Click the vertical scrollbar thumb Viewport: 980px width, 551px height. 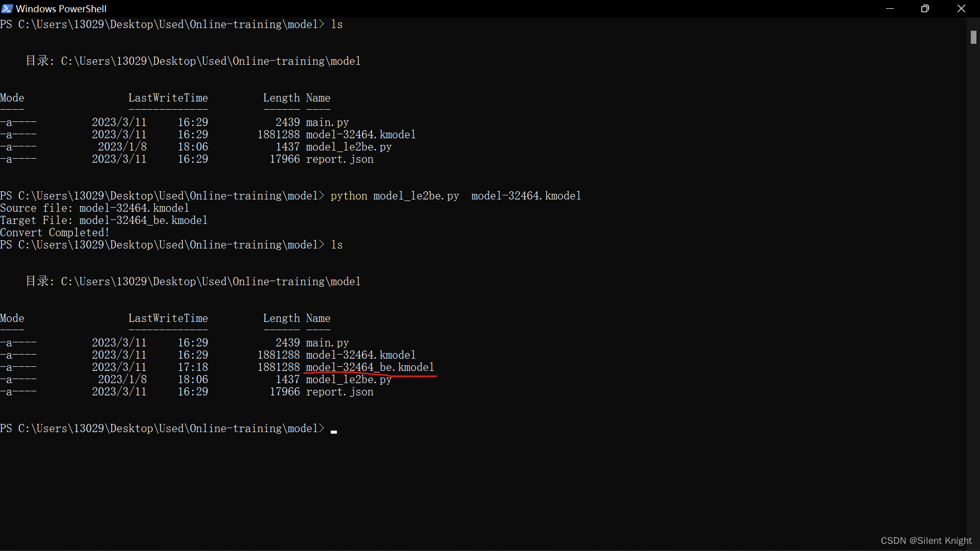973,37
